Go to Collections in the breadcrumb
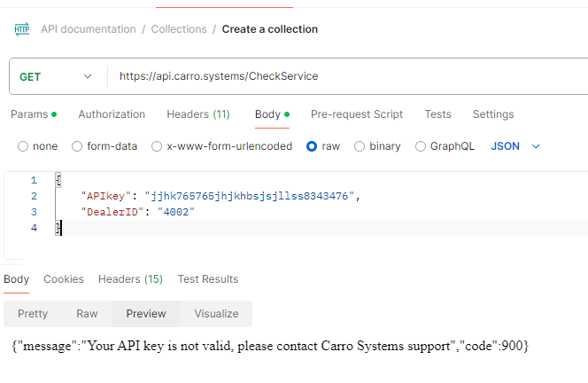 point(179,29)
